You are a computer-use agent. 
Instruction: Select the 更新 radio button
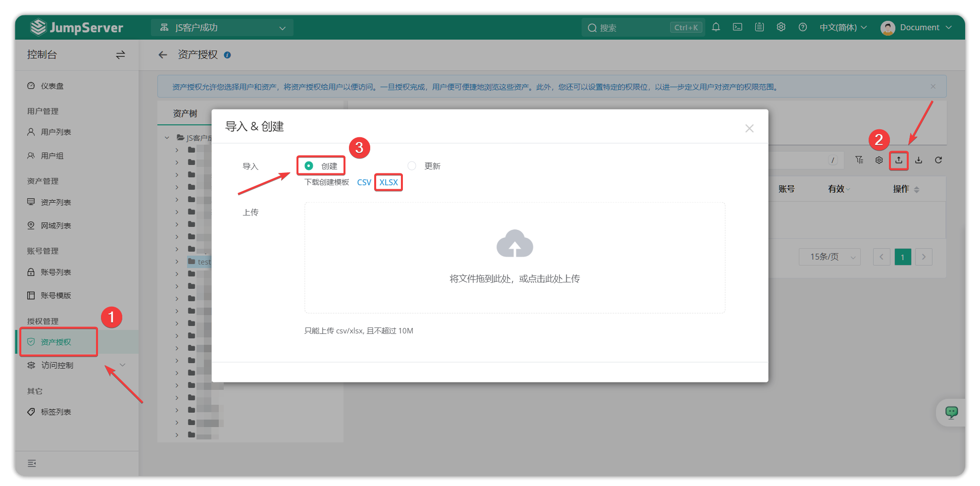pos(412,165)
